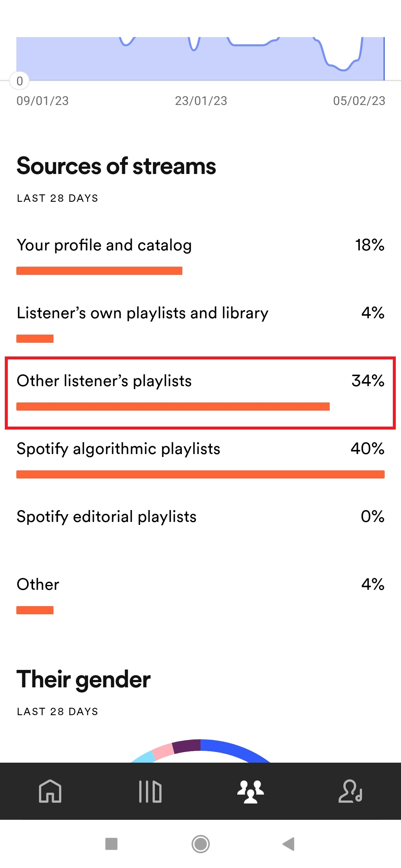
Task: Open the Music library icon
Action: point(150,791)
